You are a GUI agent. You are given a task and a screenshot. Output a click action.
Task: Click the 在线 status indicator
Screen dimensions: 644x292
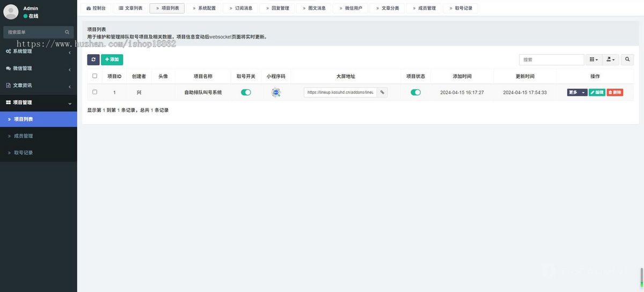pos(31,16)
